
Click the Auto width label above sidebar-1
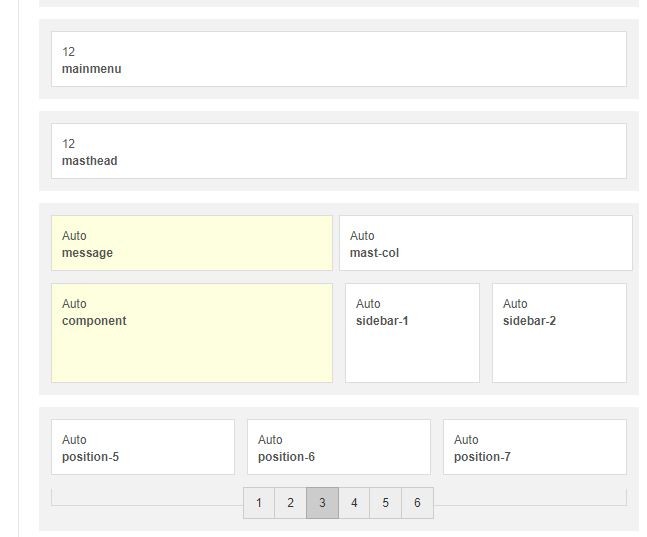tap(368, 304)
